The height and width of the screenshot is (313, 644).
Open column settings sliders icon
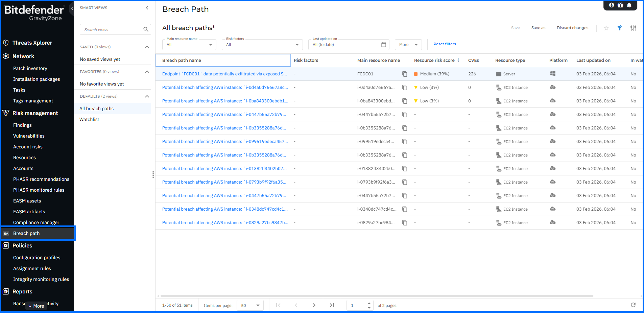[x=633, y=28]
